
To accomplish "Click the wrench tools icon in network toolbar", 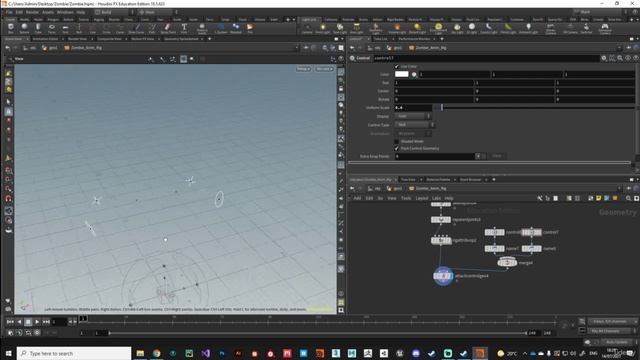I will [540, 198].
